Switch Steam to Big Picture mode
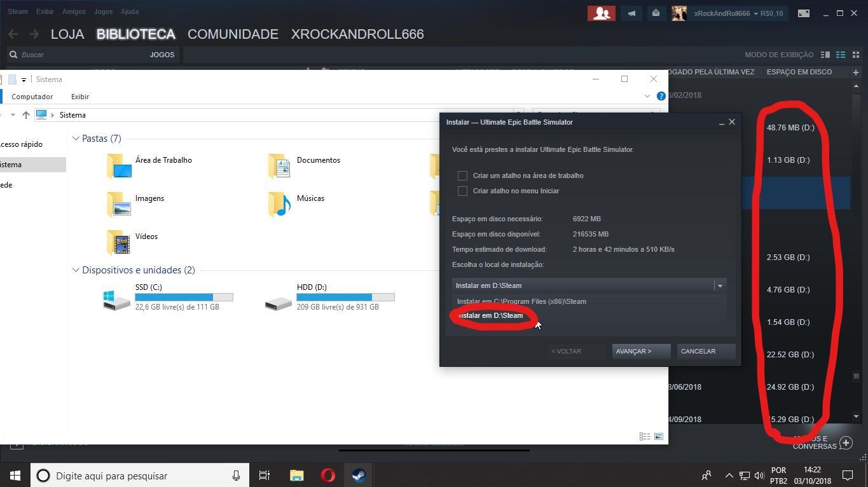This screenshot has width=868, height=487. tap(804, 13)
